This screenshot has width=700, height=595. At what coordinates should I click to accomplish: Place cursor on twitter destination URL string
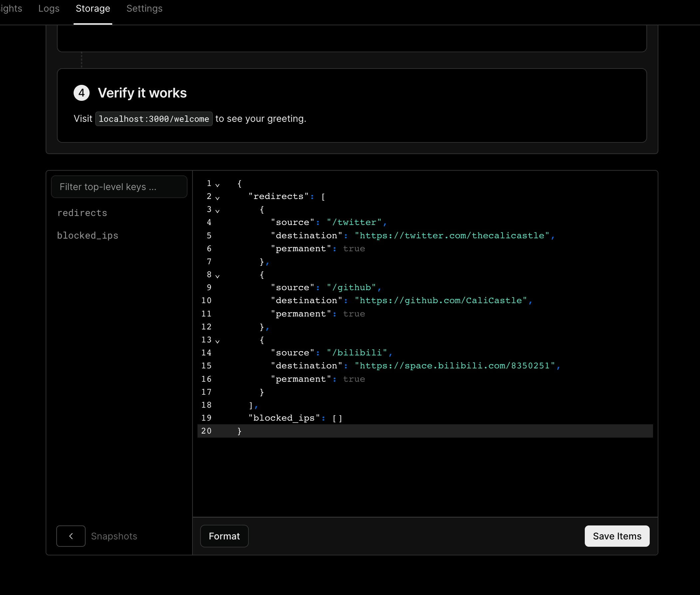click(452, 235)
